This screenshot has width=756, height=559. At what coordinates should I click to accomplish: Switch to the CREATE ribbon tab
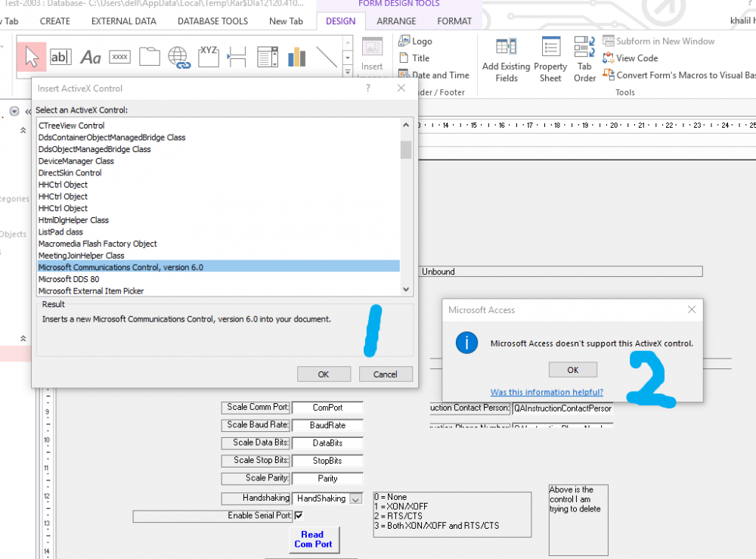[55, 21]
